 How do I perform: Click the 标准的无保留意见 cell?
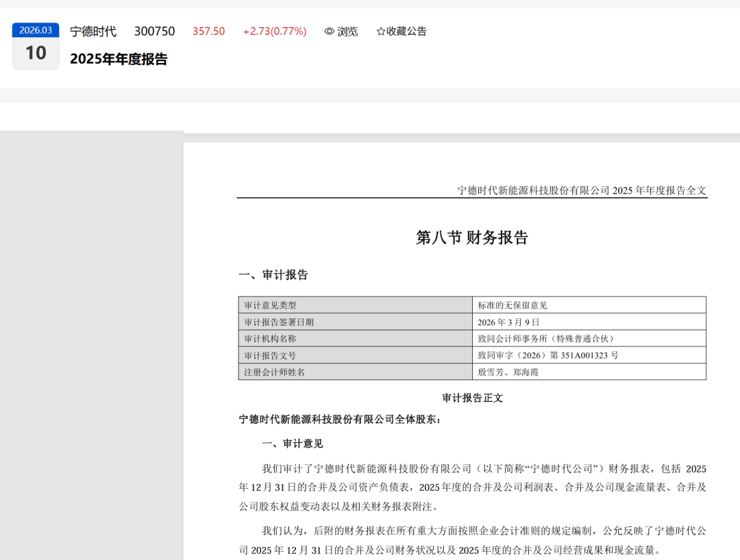tap(589, 305)
